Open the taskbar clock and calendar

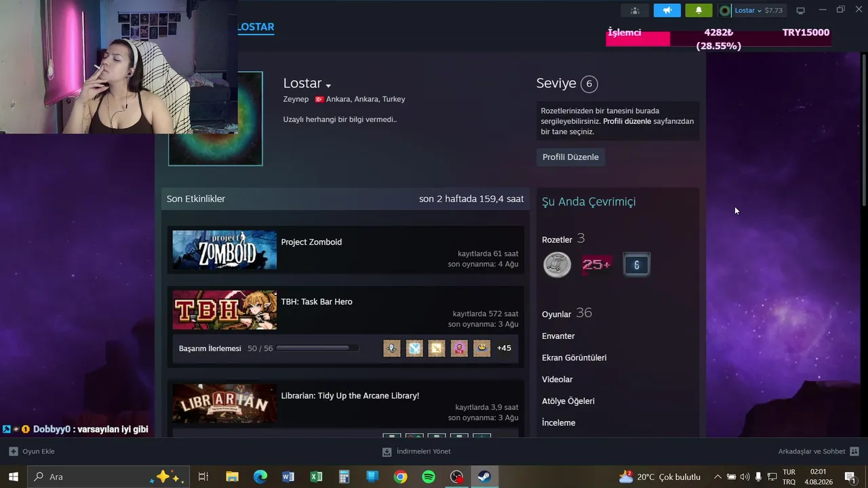[818, 476]
